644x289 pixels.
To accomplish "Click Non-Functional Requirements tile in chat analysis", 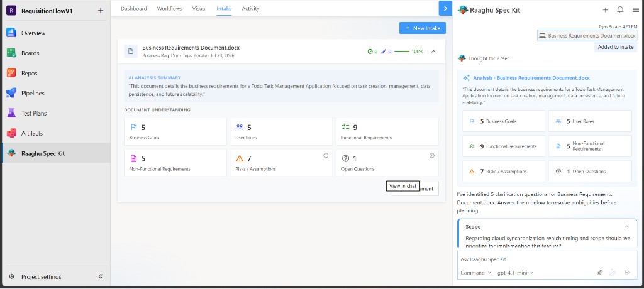I will [590, 146].
